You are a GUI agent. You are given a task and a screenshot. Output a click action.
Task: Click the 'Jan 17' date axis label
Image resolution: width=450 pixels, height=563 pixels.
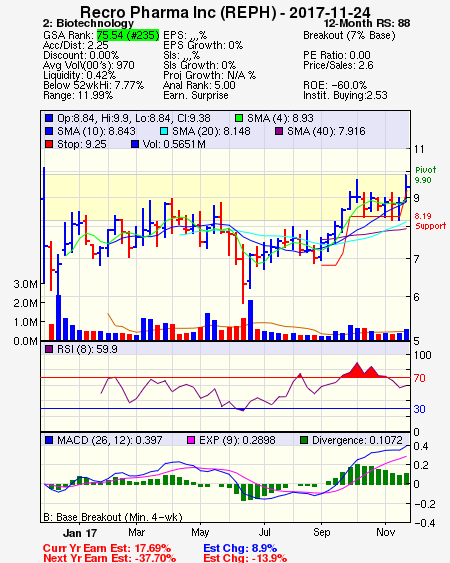click(x=80, y=532)
